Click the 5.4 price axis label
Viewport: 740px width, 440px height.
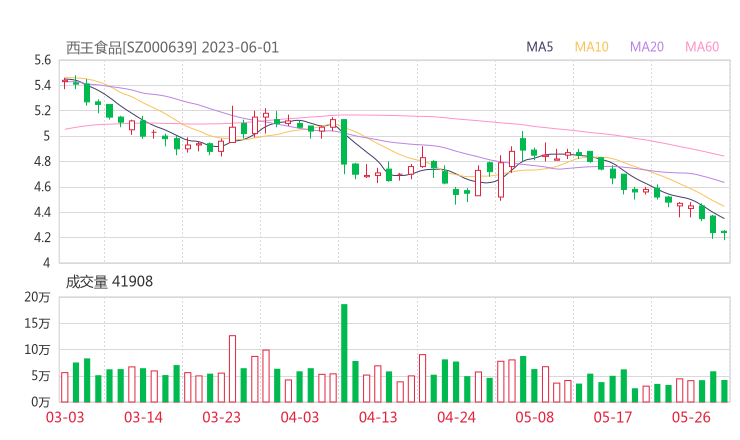point(42,86)
